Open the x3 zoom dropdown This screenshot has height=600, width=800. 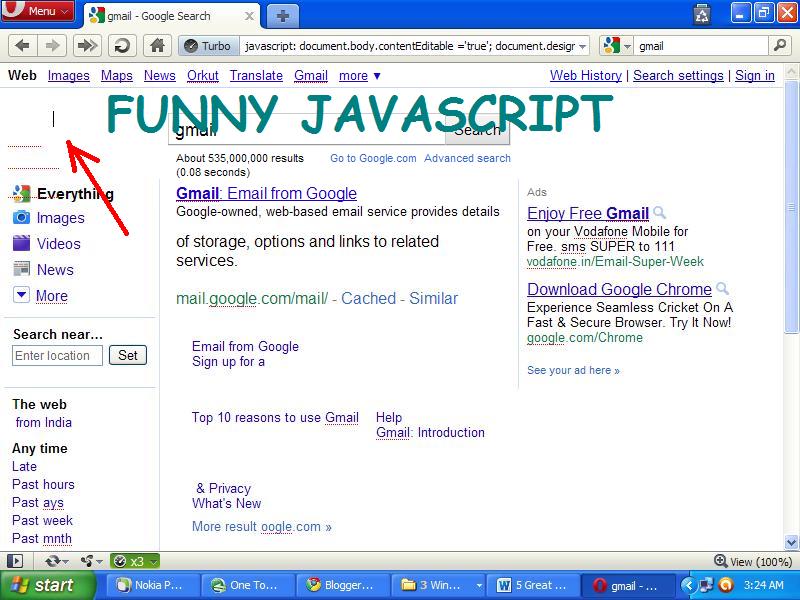coord(133,562)
